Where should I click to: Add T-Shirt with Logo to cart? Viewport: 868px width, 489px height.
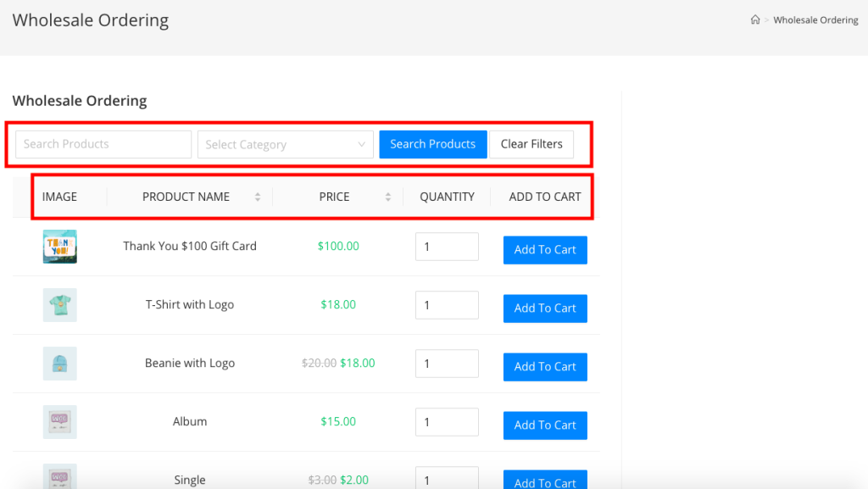coord(545,308)
